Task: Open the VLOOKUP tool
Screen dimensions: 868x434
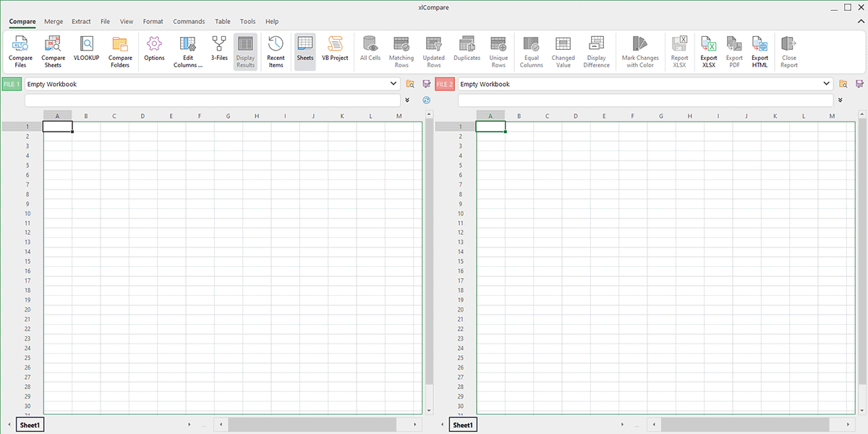Action: point(86,51)
